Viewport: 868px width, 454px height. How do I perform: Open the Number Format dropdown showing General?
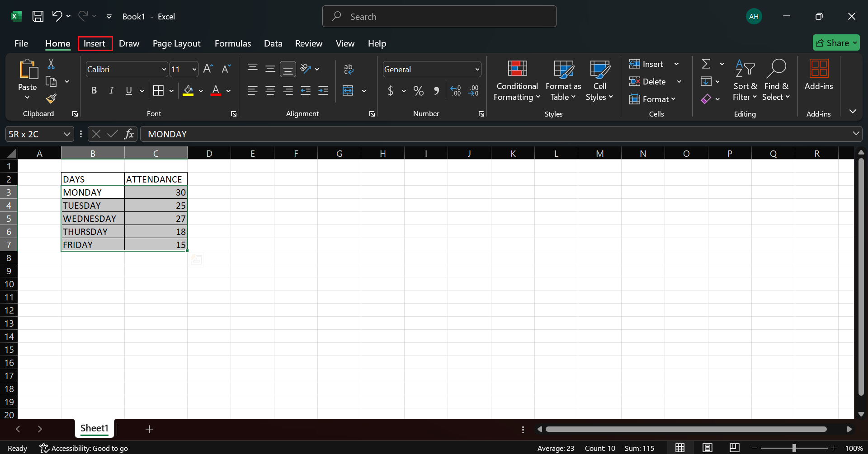tap(477, 69)
